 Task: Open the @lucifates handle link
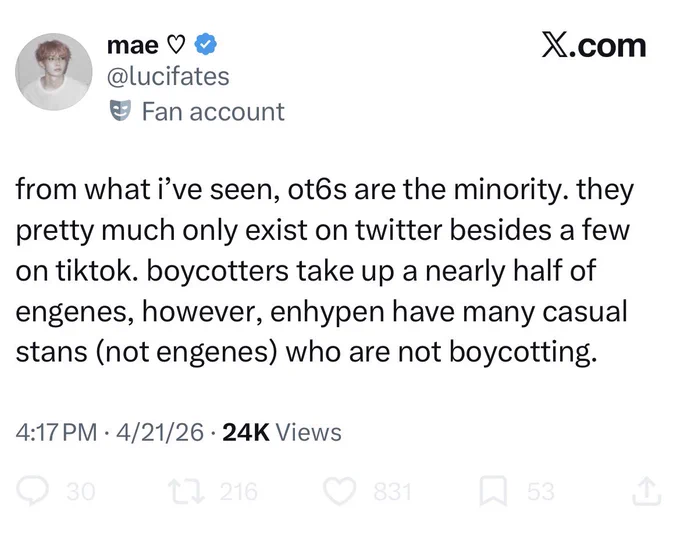click(x=168, y=77)
